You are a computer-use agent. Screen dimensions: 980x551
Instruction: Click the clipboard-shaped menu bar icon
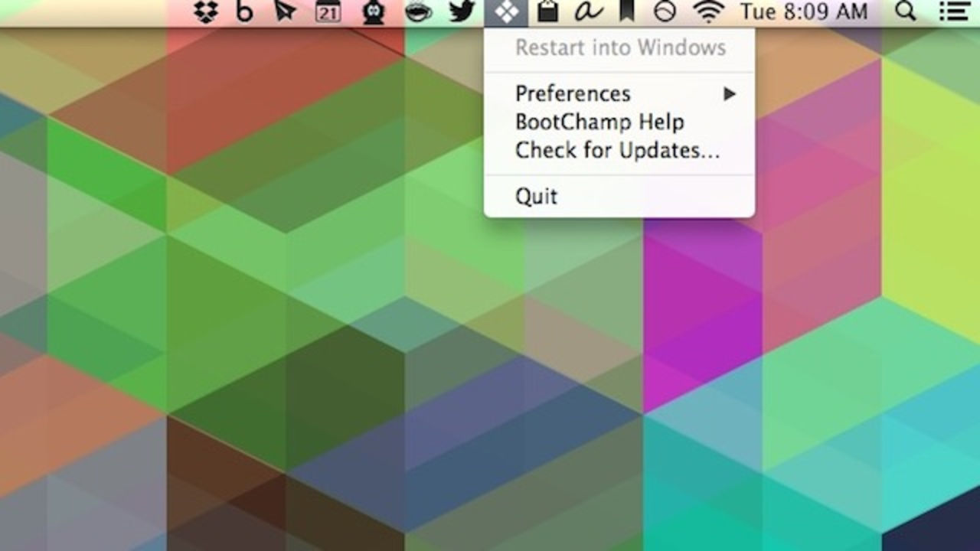[547, 11]
